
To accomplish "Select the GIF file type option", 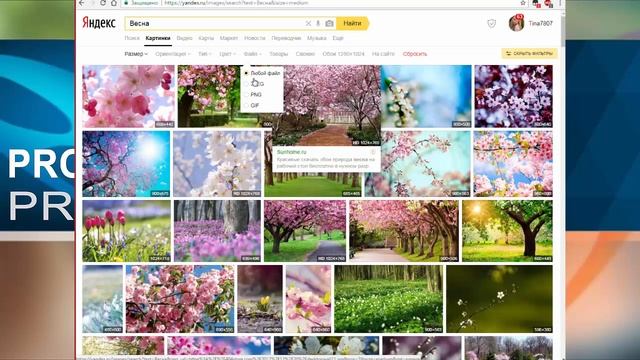I will [252, 105].
